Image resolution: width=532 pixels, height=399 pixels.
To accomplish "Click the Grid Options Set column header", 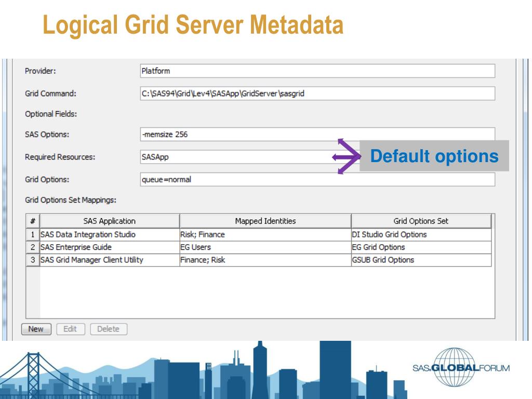I will pos(421,221).
